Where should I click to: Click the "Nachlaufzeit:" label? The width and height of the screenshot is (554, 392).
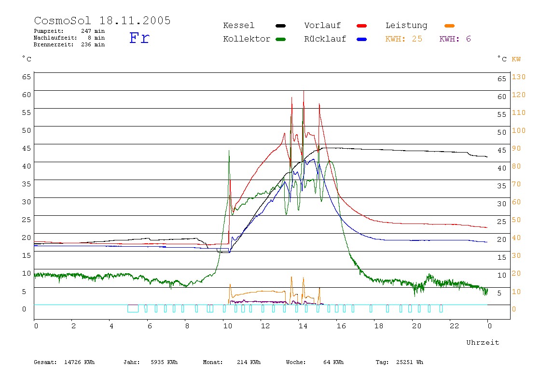point(55,38)
